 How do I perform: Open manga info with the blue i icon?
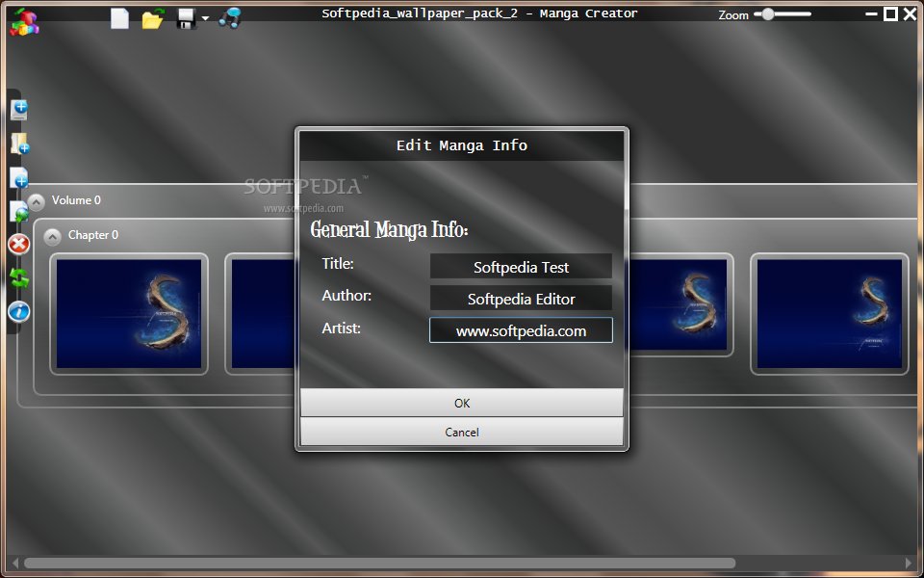(19, 311)
